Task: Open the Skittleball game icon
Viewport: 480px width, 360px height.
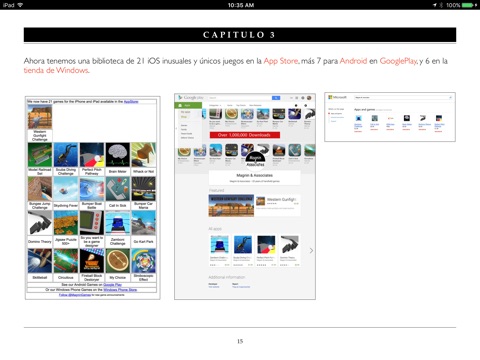Action: (x=40, y=261)
